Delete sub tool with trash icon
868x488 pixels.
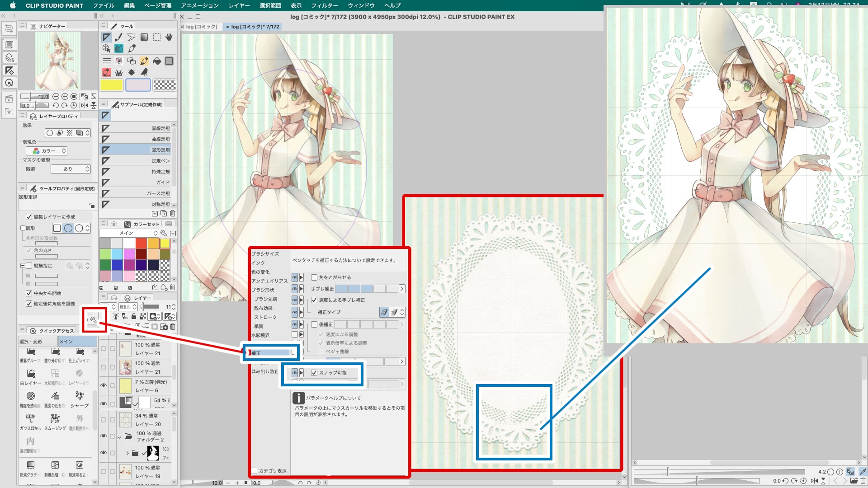click(x=173, y=213)
